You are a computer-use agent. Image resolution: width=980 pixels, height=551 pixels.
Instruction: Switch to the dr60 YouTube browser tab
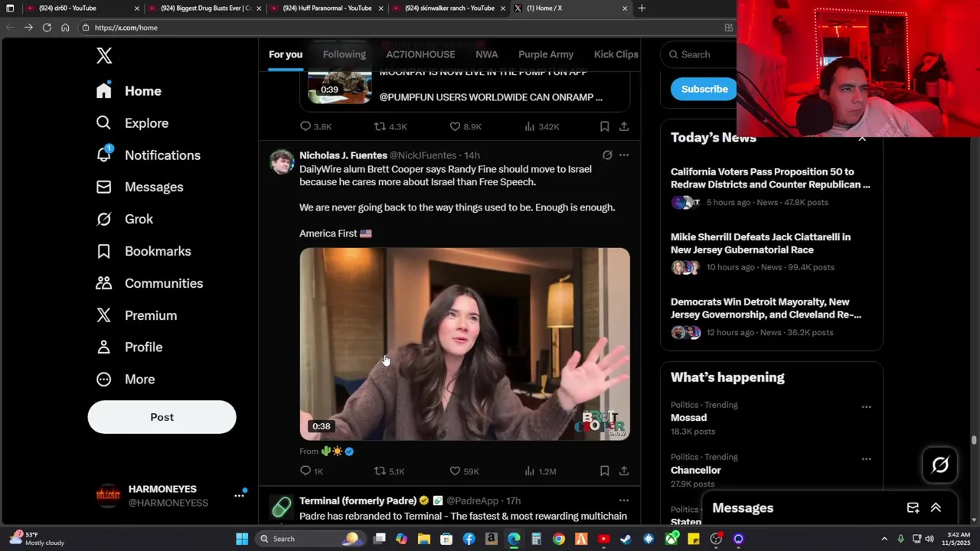pyautogui.click(x=82, y=8)
